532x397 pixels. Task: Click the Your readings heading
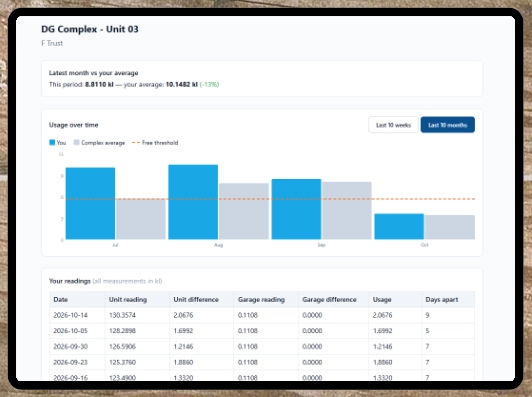coord(70,281)
